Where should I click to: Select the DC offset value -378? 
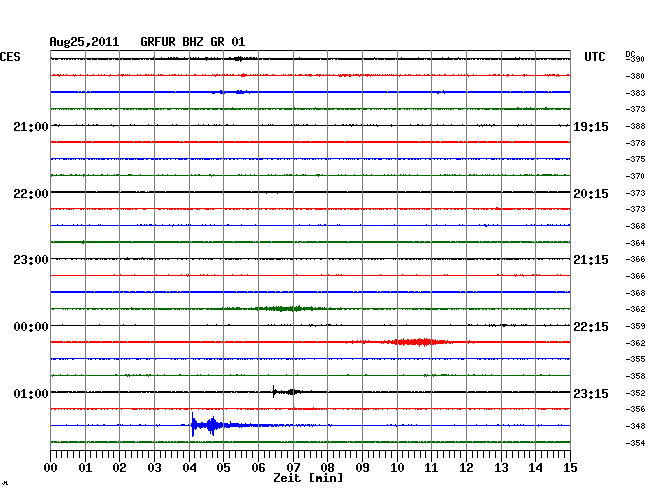tap(635, 143)
